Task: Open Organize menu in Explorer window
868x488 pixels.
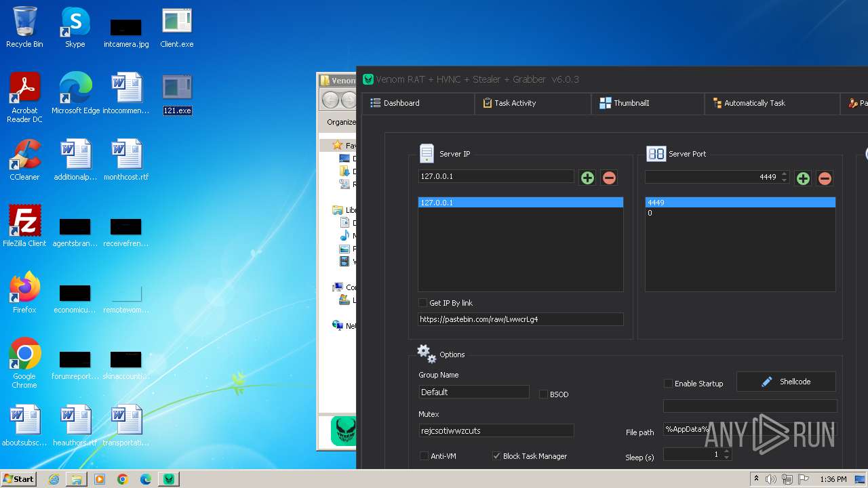Action: pos(341,122)
